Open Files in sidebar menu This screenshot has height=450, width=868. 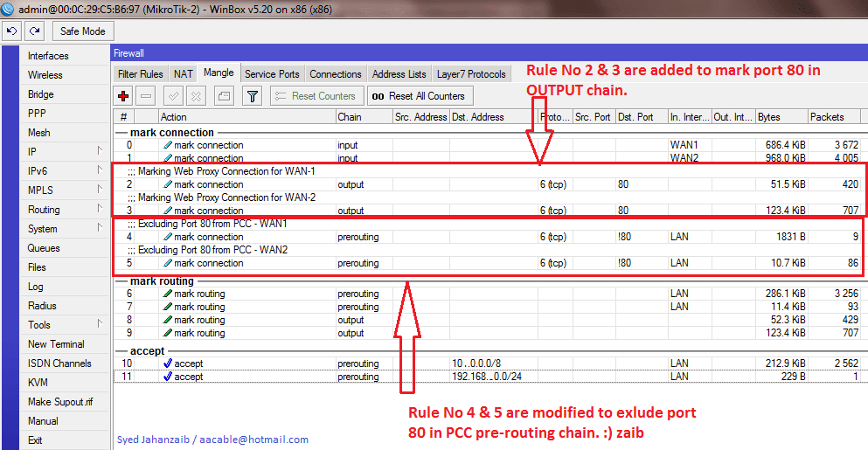click(37, 267)
